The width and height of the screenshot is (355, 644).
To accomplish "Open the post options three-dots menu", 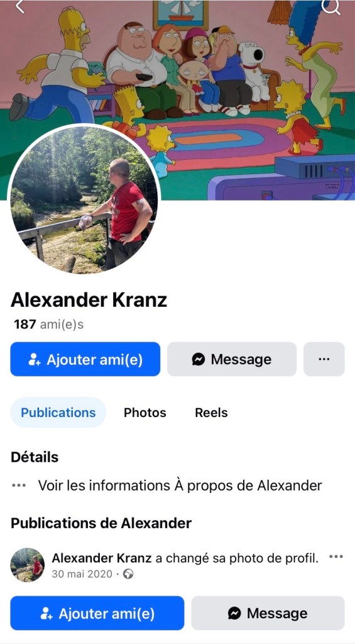I will click(x=336, y=557).
